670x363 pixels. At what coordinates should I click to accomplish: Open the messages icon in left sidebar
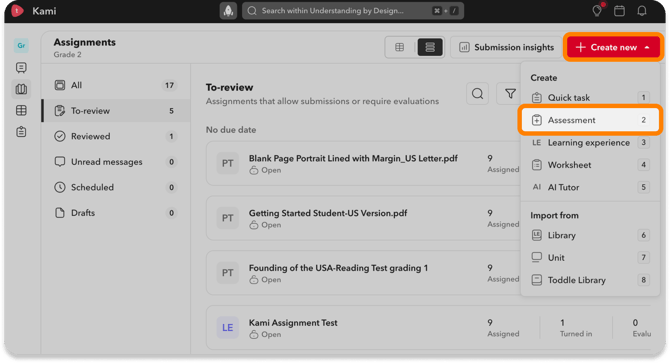pyautogui.click(x=21, y=67)
